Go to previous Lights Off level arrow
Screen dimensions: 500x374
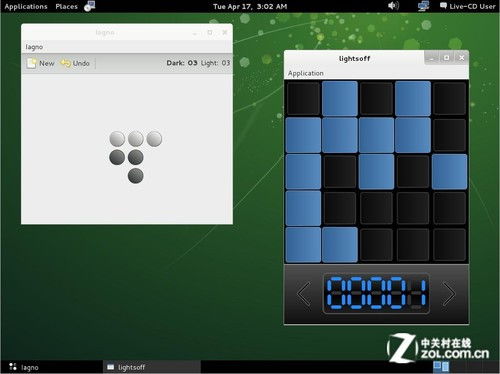304,294
